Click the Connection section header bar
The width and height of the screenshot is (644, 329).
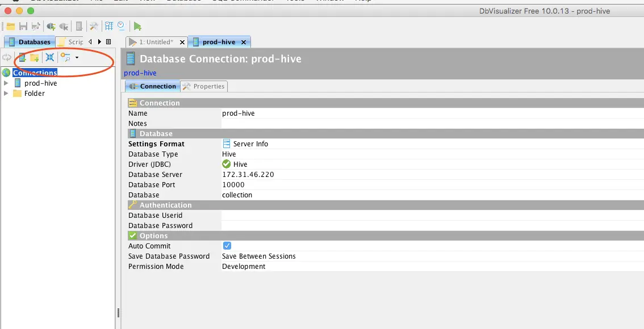pyautogui.click(x=386, y=103)
